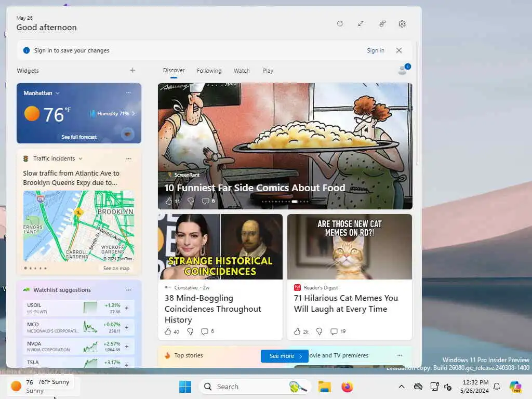Open the Play tab
This screenshot has height=399, width=532.
(268, 71)
